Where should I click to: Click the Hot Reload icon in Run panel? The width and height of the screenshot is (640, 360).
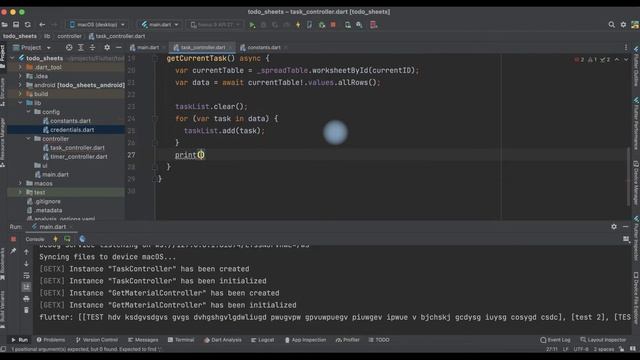[56, 239]
